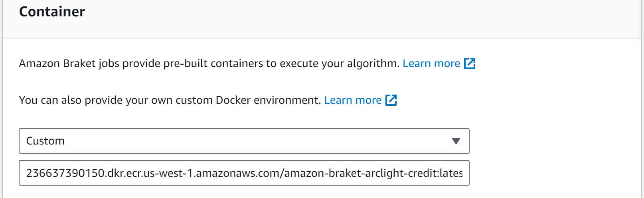Click the sentence about custom Docker environment

coord(170,100)
